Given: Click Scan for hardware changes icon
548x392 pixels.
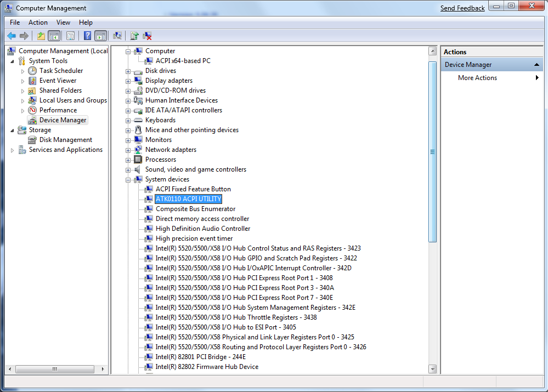Looking at the screenshot, I should coord(117,36).
